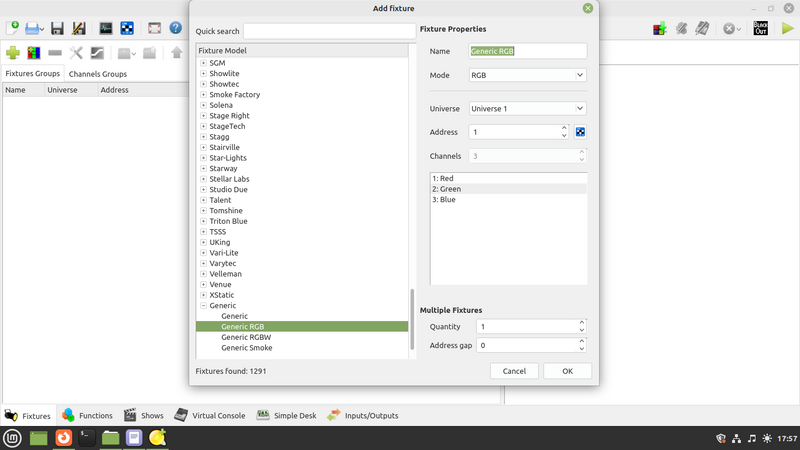The height and width of the screenshot is (450, 800).
Task: Click the Quantity number field
Action: 527,327
